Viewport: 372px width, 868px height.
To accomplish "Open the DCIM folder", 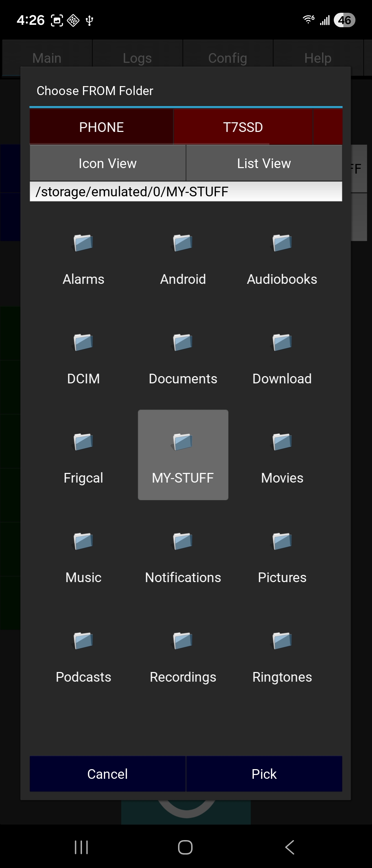I will tap(83, 358).
